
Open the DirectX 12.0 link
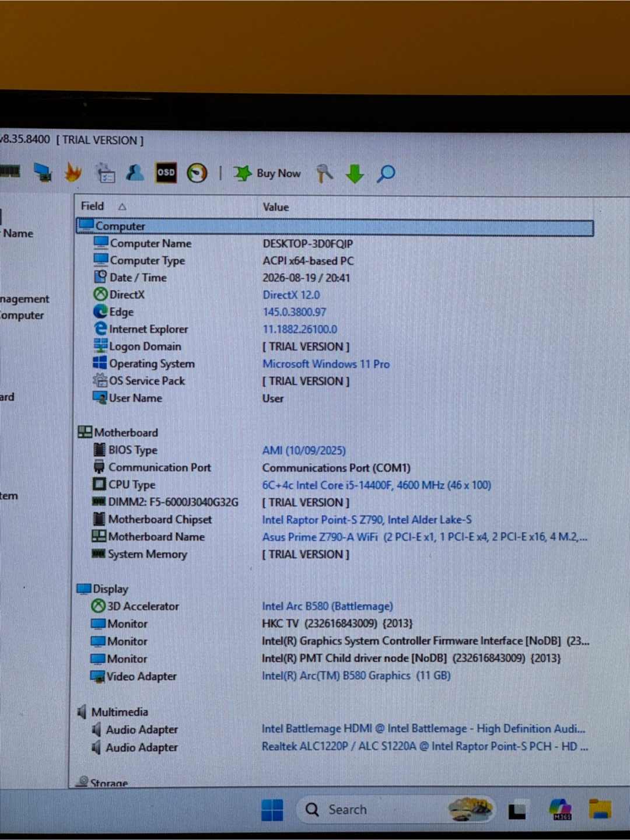pos(291,295)
